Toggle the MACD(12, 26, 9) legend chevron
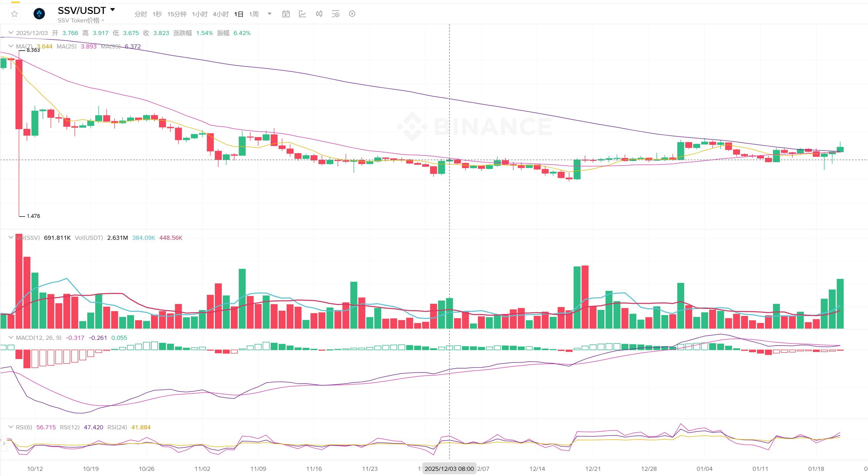868x476 pixels. pos(11,337)
